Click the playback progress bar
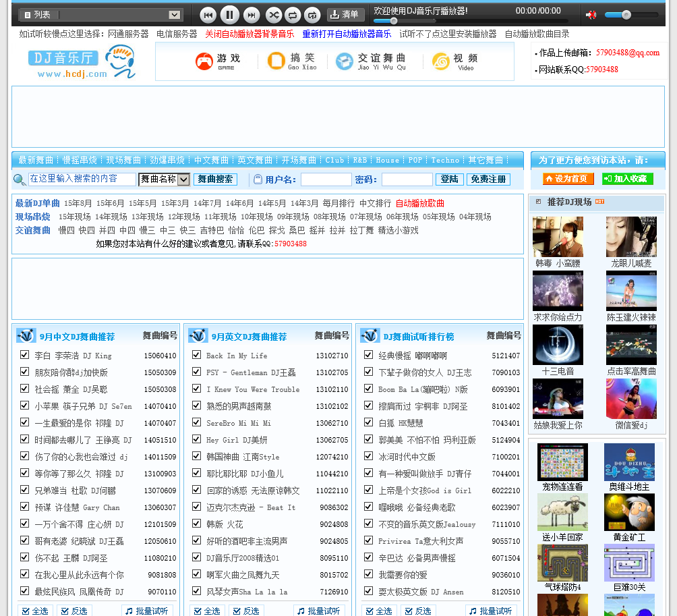 tap(471, 21)
